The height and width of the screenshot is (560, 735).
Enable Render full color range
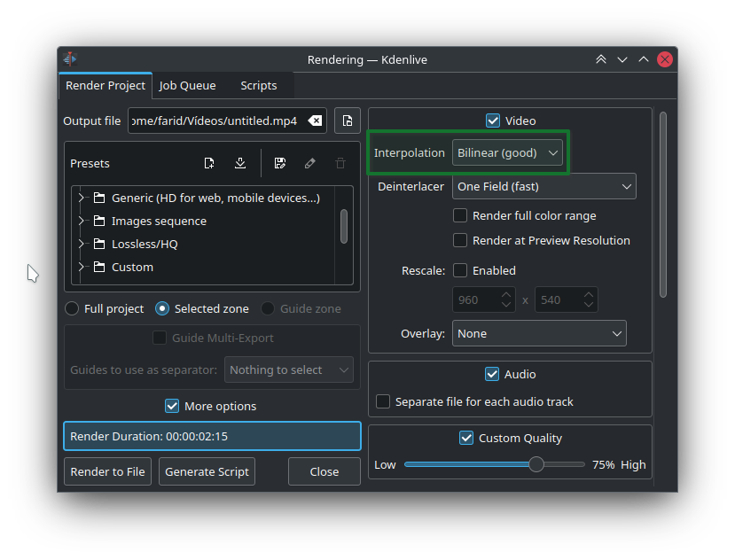coord(460,215)
